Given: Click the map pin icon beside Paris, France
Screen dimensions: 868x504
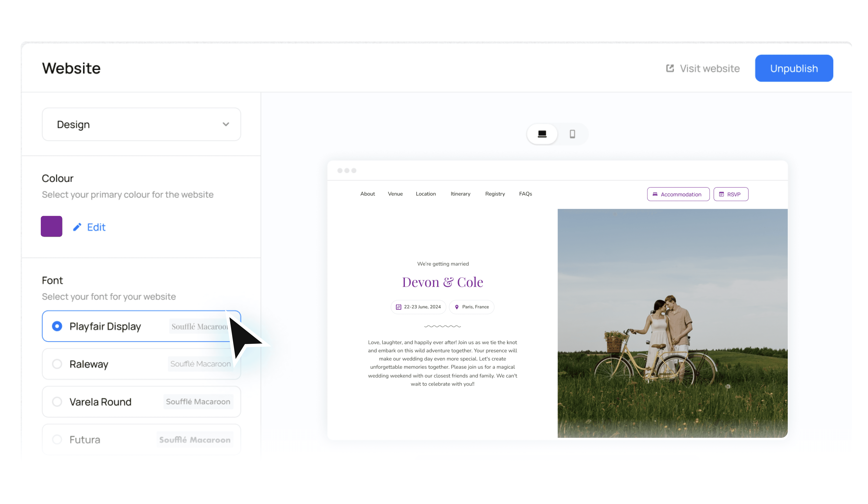Looking at the screenshot, I should (457, 307).
